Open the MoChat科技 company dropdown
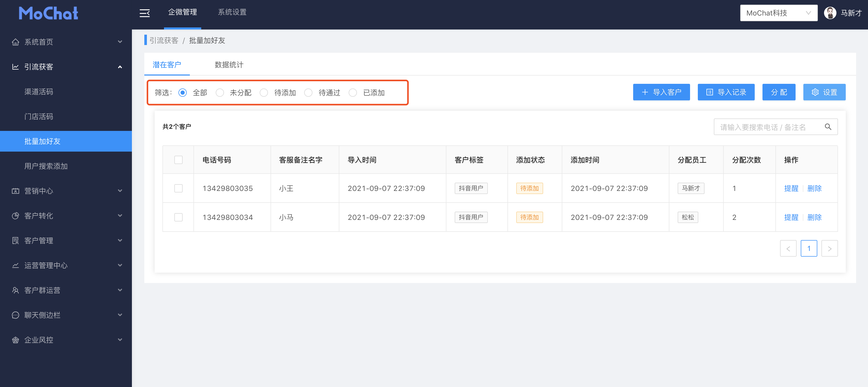 coord(778,13)
